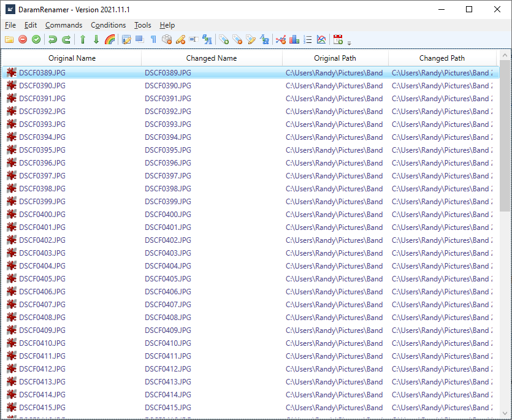Click the original path cell for DSCF0393.JPG
The width and height of the screenshot is (512, 420).
(x=334, y=124)
